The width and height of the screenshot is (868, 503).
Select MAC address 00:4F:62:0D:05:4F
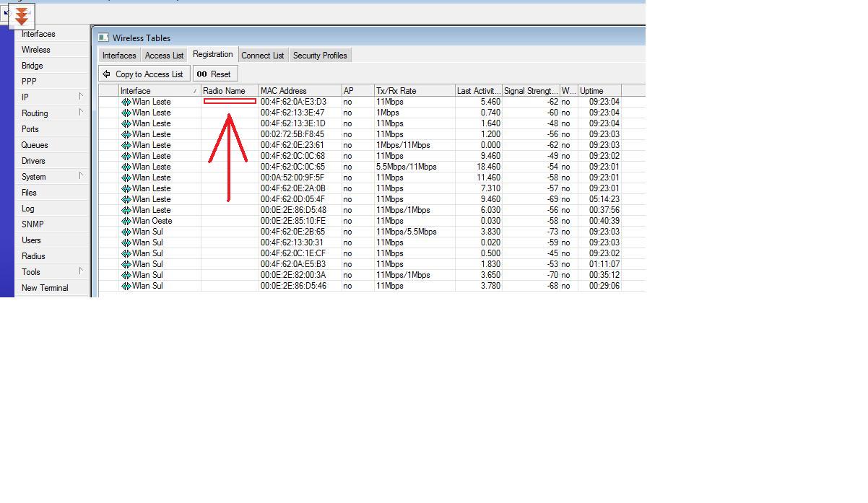[292, 199]
